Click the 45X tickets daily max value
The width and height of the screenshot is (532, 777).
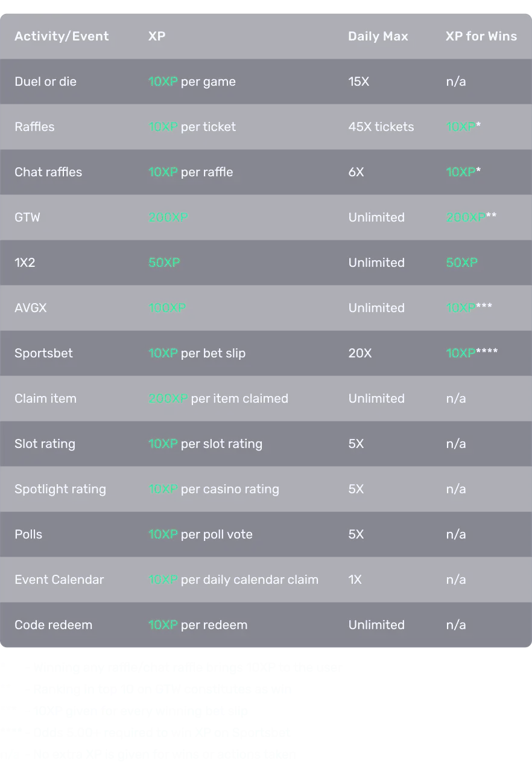(x=381, y=127)
